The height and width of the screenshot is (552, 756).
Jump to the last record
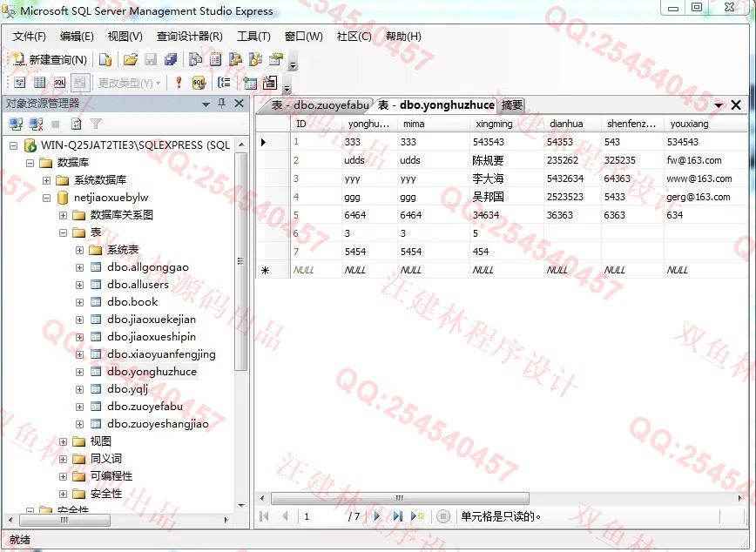coord(397,516)
